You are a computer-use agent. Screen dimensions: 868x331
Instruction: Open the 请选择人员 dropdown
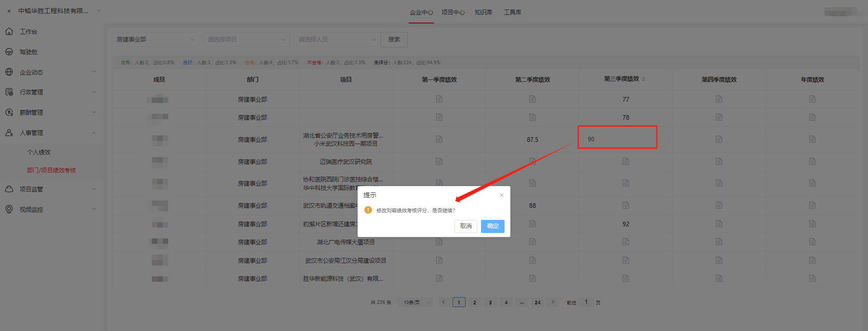(337, 39)
